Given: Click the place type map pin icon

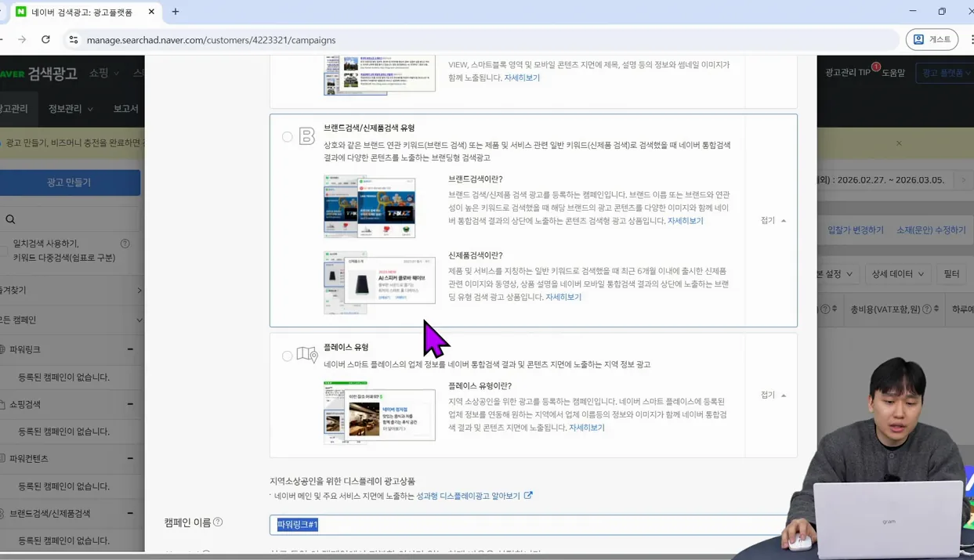Looking at the screenshot, I should pyautogui.click(x=307, y=355).
